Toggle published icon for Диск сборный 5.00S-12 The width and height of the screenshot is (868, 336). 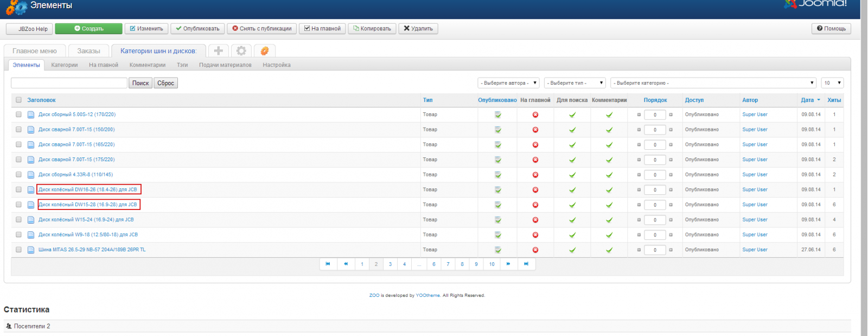pyautogui.click(x=497, y=115)
